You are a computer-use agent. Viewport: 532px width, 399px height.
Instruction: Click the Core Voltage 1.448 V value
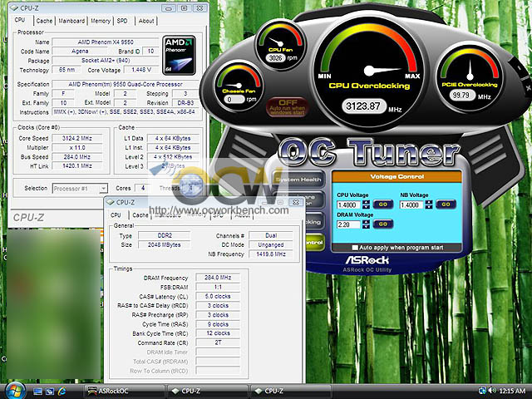click(x=141, y=70)
